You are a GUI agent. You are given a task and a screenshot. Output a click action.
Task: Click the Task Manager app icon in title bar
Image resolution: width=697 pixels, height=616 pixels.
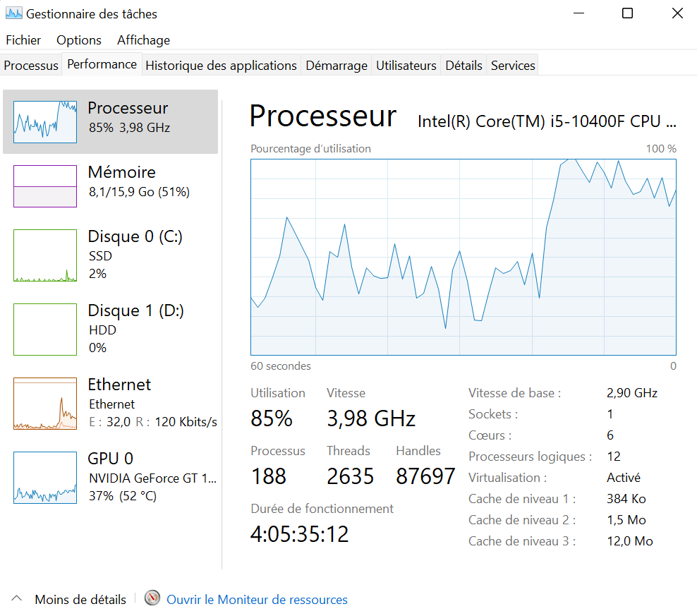point(13,13)
